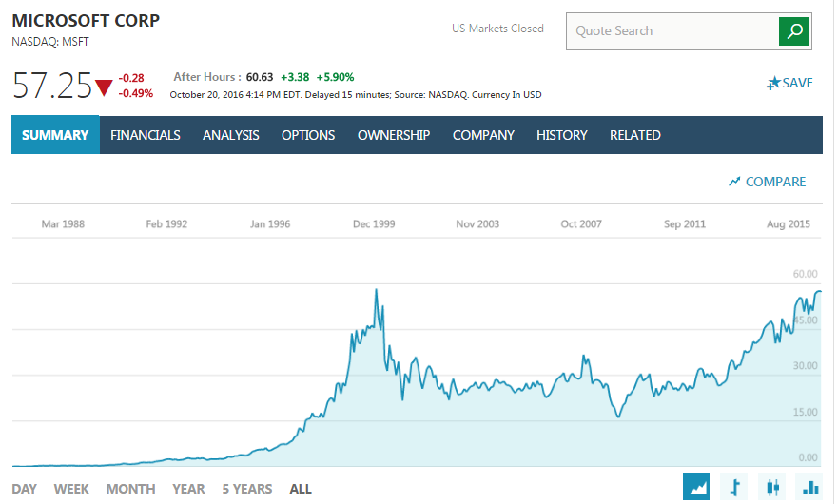Click the Feb 1992 timeline label

pos(166,223)
